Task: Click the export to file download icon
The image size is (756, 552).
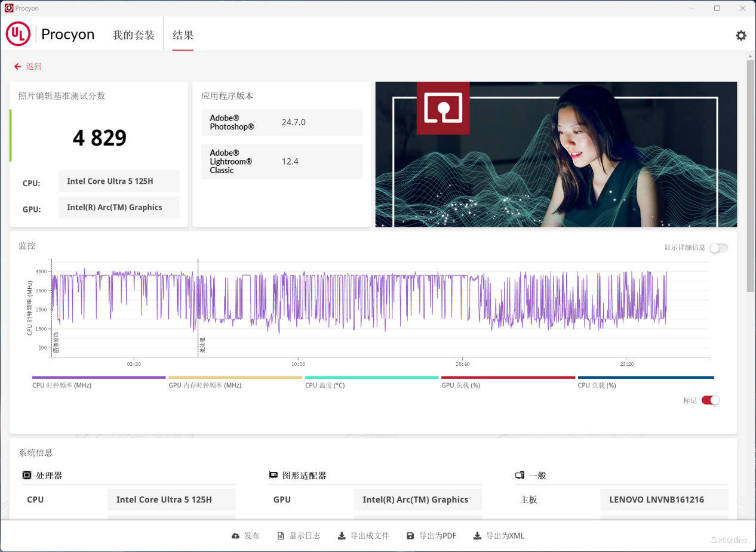Action: [342, 536]
